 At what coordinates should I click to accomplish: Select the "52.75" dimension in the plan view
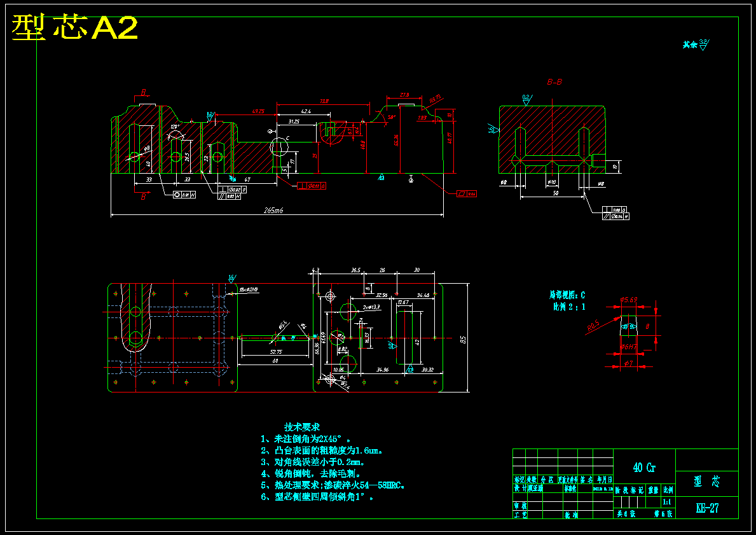tap(277, 352)
